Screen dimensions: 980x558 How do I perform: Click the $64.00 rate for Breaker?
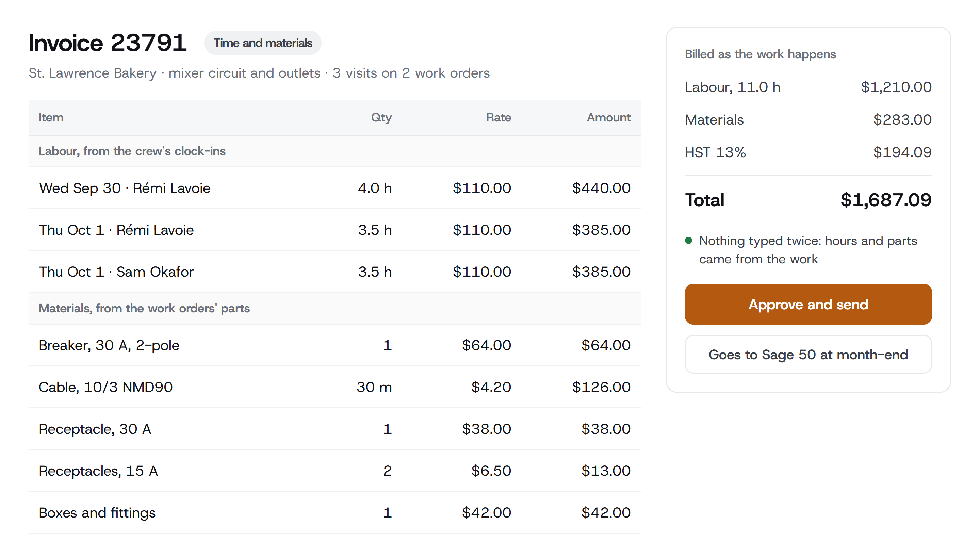pyautogui.click(x=486, y=345)
